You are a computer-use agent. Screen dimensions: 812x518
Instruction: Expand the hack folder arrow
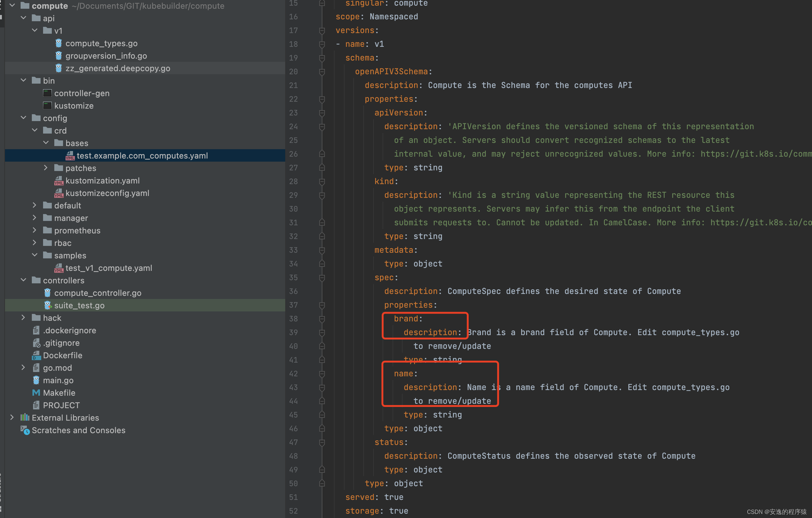click(23, 318)
